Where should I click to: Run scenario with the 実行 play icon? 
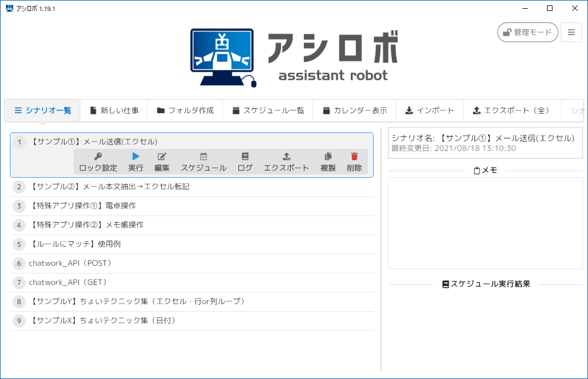[136, 156]
